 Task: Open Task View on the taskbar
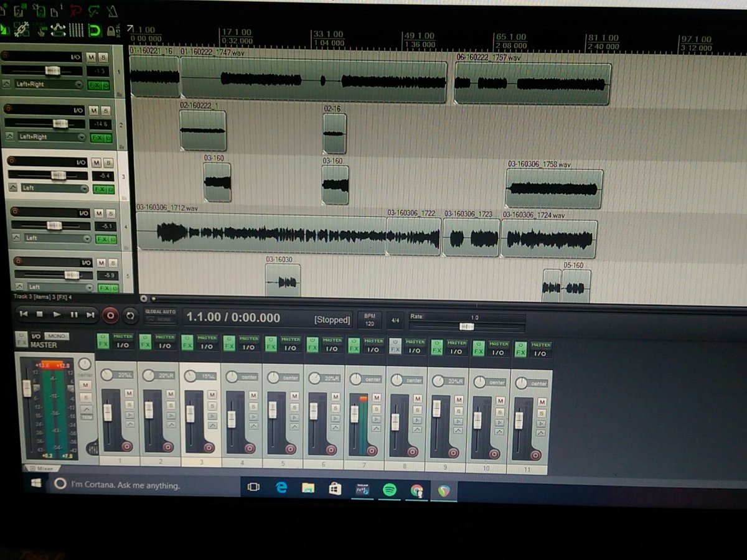click(x=253, y=487)
